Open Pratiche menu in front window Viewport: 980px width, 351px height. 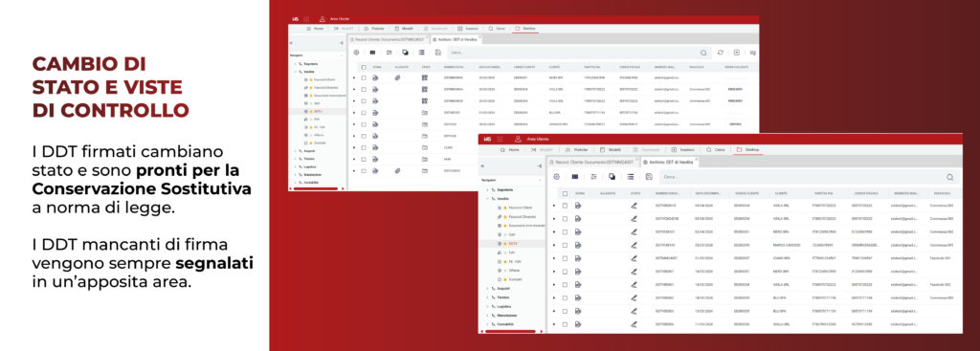tap(576, 150)
